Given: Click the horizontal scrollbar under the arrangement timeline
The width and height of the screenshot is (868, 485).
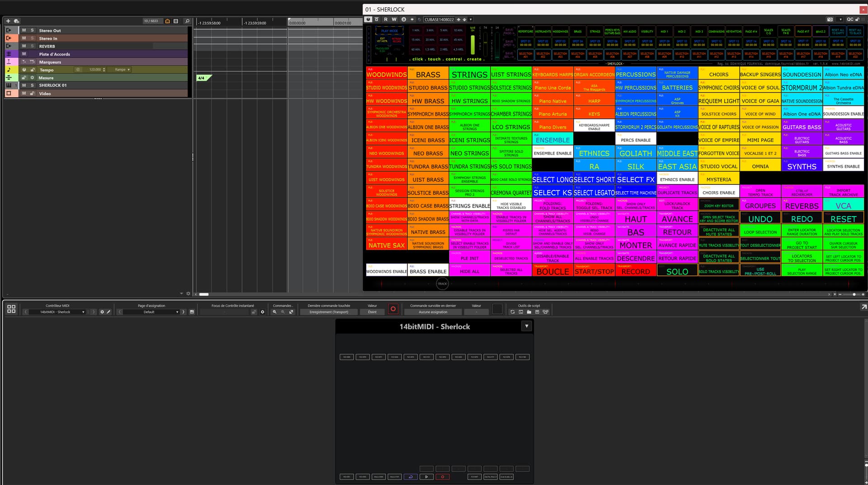Looking at the screenshot, I should 204,294.
